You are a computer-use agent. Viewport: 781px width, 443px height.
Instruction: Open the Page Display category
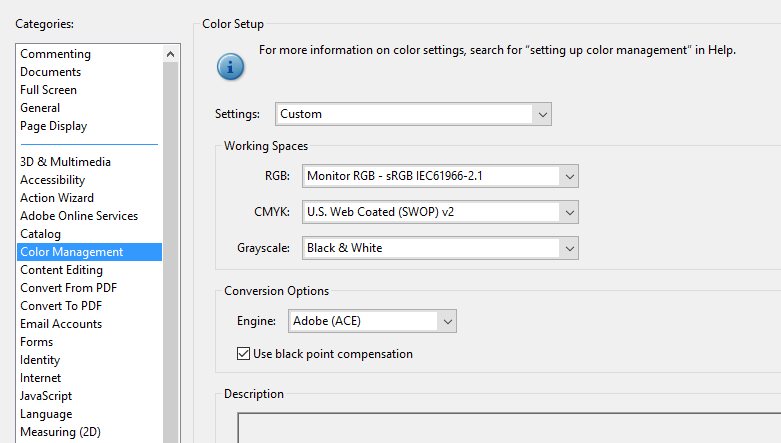click(x=53, y=126)
